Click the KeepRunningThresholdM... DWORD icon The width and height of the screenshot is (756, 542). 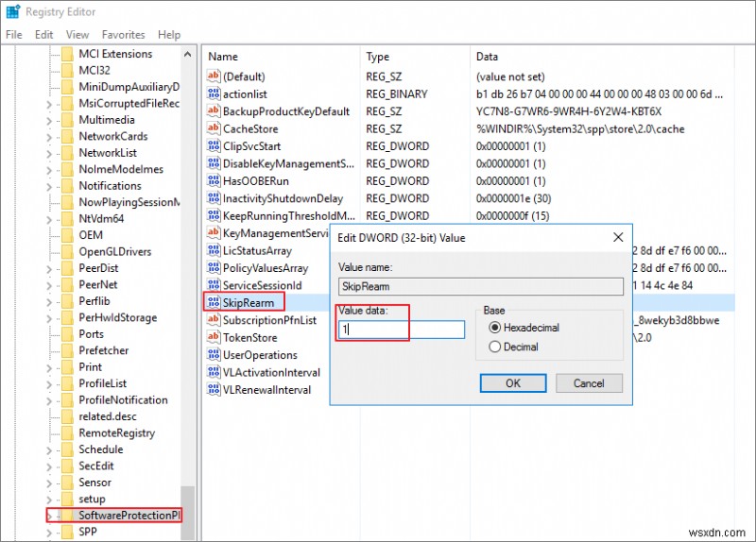coord(214,215)
